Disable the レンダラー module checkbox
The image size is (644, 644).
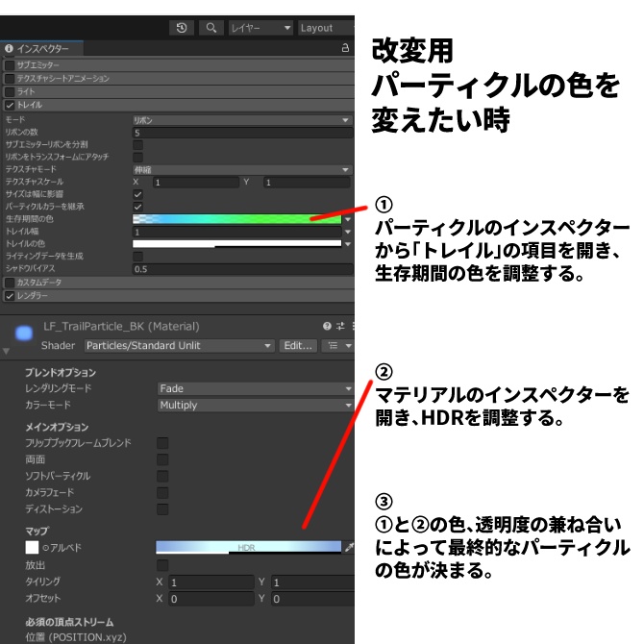(10, 296)
